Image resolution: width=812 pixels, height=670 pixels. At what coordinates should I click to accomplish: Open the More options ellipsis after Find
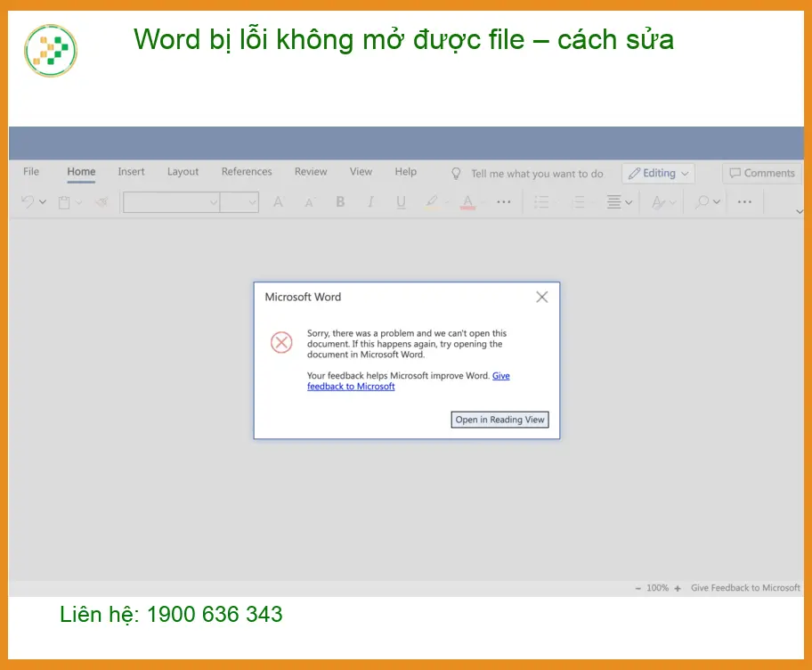click(x=744, y=201)
